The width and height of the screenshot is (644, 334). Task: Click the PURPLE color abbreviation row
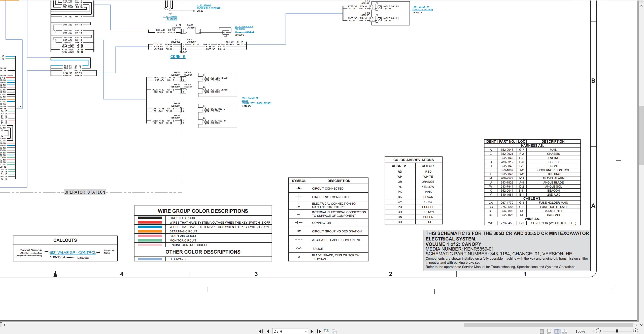pos(414,207)
